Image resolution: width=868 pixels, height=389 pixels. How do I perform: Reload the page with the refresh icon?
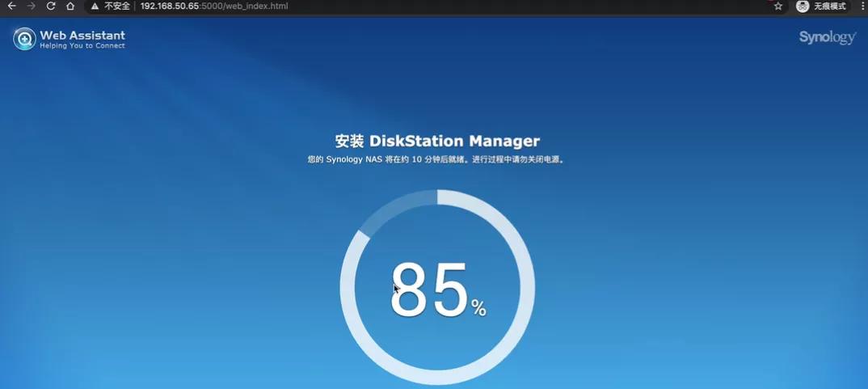(x=50, y=6)
